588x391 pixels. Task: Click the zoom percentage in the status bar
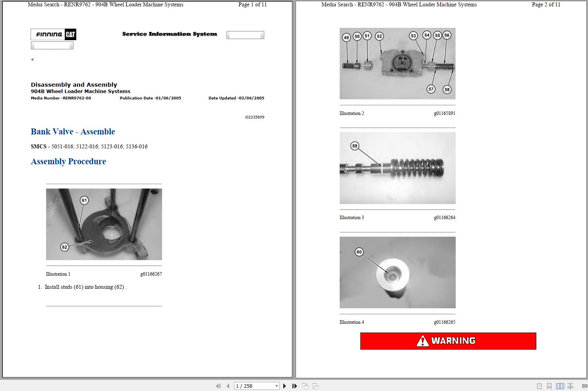click(584, 386)
